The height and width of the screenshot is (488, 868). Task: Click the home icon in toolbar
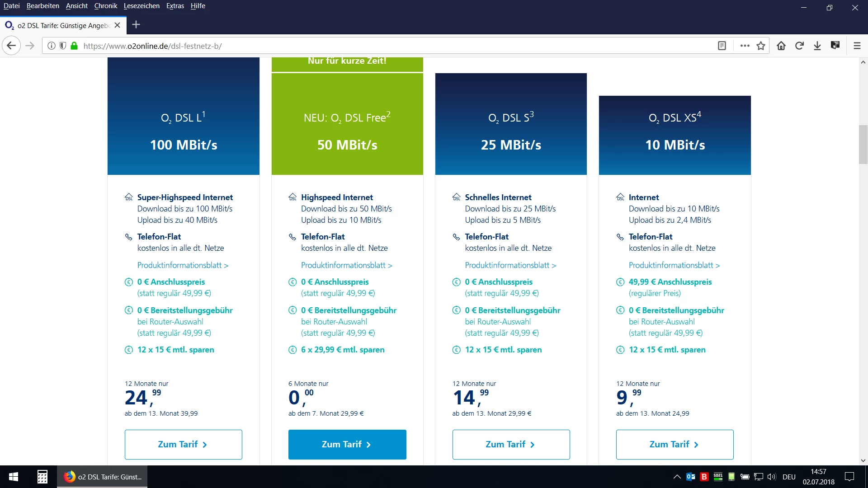point(781,46)
